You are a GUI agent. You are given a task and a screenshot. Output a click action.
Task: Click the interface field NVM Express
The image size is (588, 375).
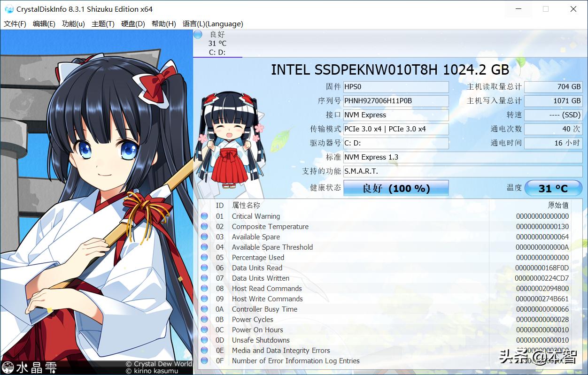coord(396,115)
